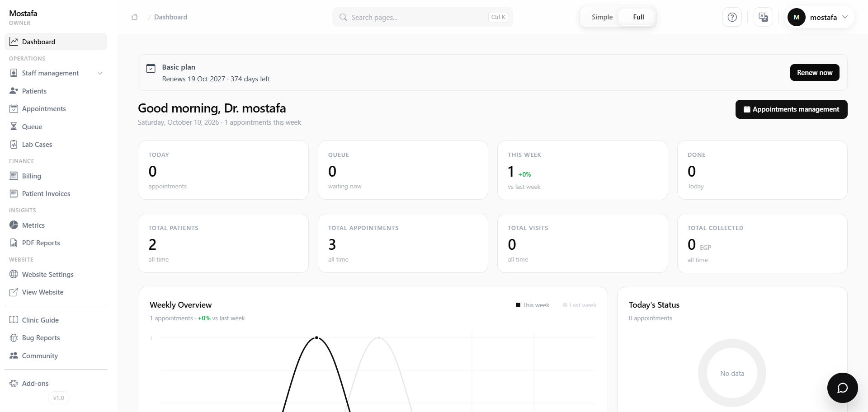The image size is (868, 412).
Task: Click the Today's Status No data donut
Action: (732, 373)
